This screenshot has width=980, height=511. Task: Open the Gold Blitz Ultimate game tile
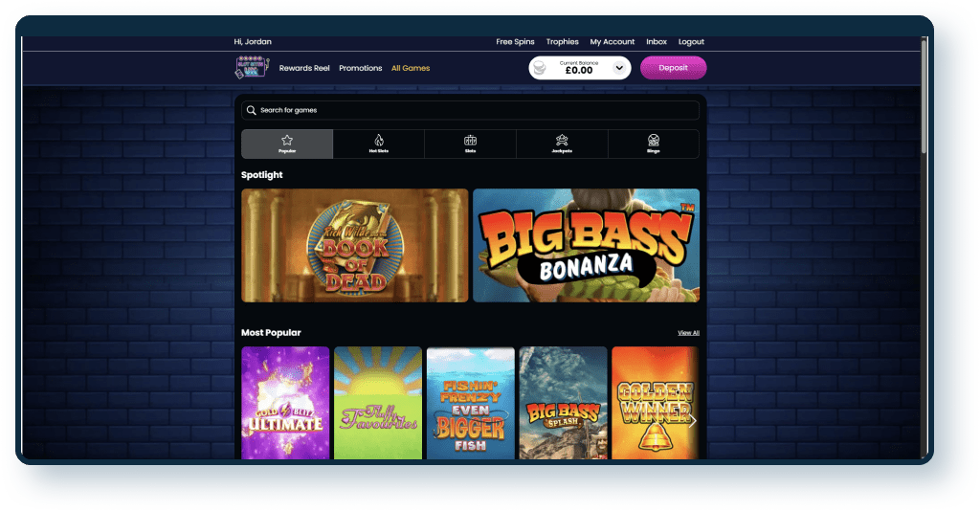point(285,403)
